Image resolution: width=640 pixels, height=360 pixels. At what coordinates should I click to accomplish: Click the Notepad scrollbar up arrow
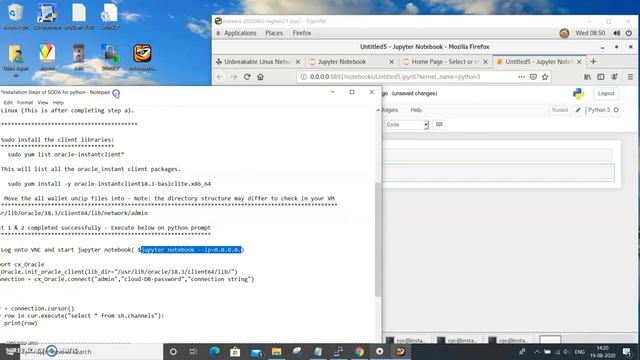pyautogui.click(x=378, y=110)
